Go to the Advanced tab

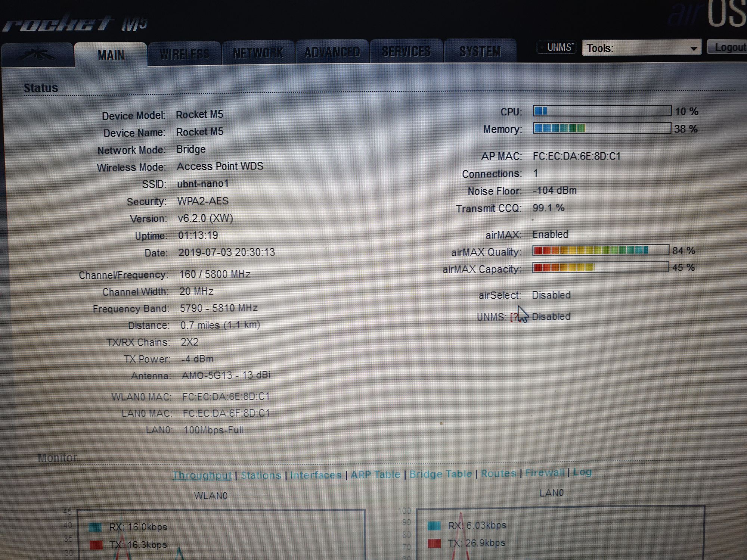332,52
